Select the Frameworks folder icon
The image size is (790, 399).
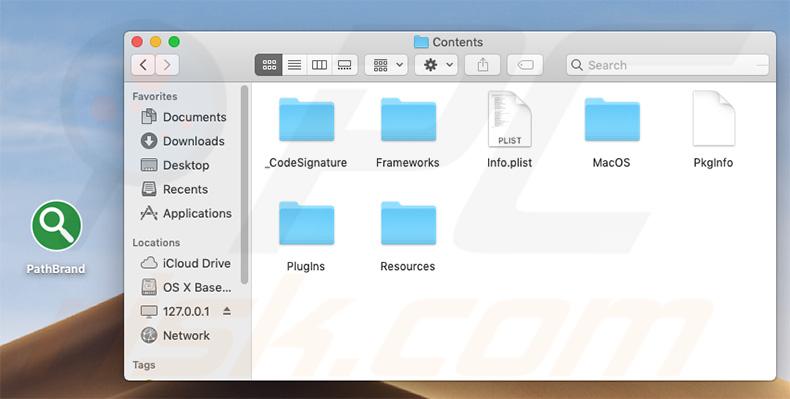pos(408,120)
